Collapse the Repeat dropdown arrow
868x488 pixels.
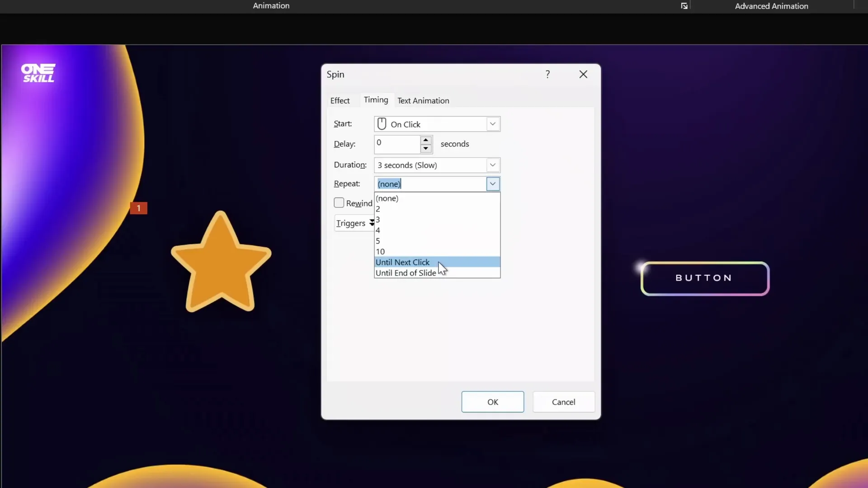(493, 183)
